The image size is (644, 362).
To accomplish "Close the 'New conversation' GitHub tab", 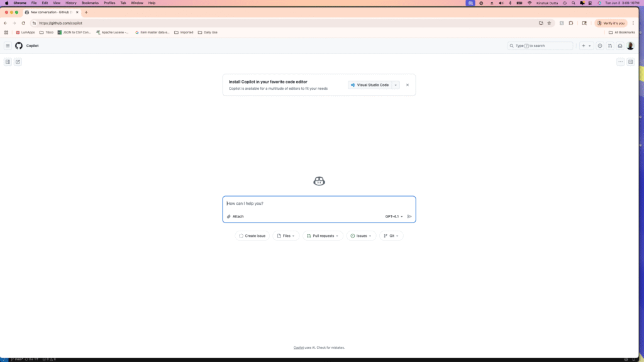I will click(77, 13).
